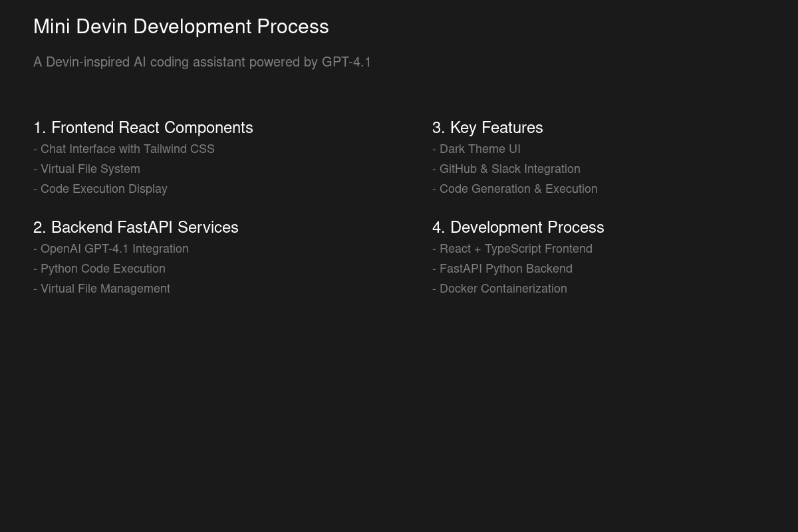
Task: Click the Virtual File System item
Action: pyautogui.click(x=87, y=169)
